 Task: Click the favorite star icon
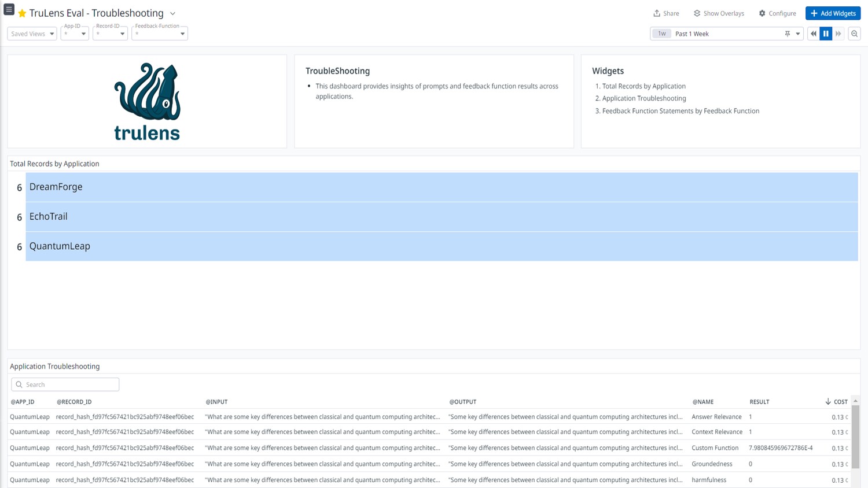pos(22,13)
